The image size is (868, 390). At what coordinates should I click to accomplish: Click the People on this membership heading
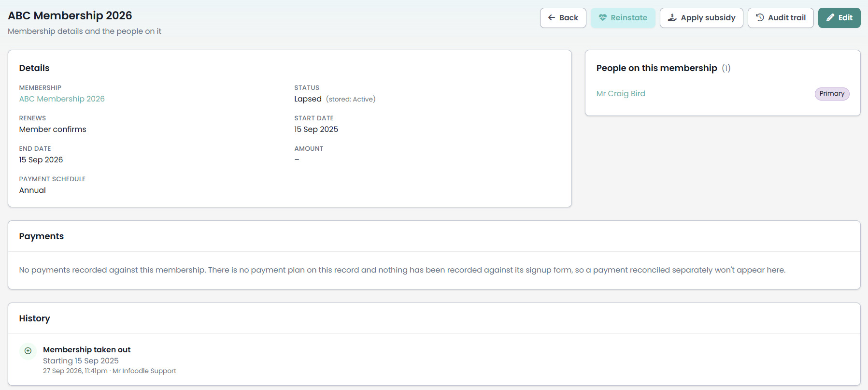(657, 68)
